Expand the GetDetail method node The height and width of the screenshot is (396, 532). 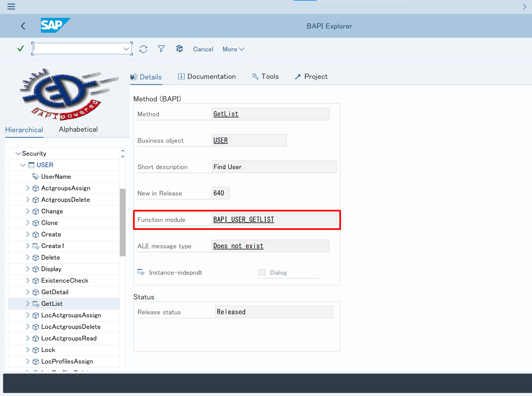(27, 292)
